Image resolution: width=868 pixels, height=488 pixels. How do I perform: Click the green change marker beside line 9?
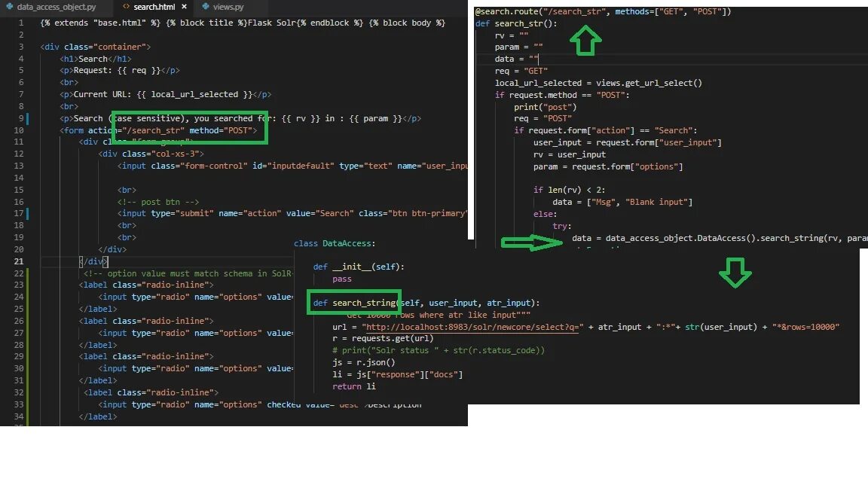coord(28,118)
